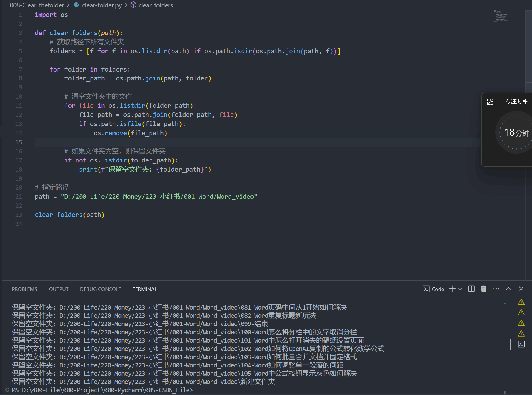Open the launch profile dropdown arrow

(x=460, y=289)
